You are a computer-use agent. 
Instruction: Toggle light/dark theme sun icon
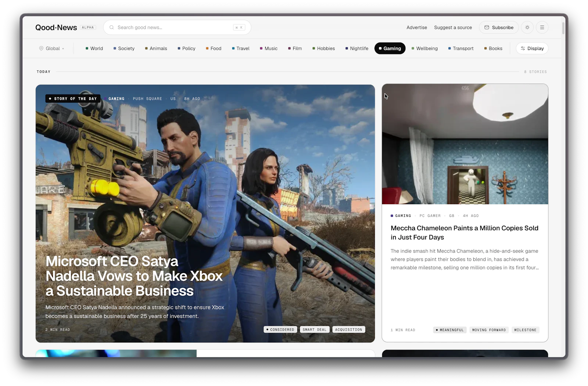[527, 28]
